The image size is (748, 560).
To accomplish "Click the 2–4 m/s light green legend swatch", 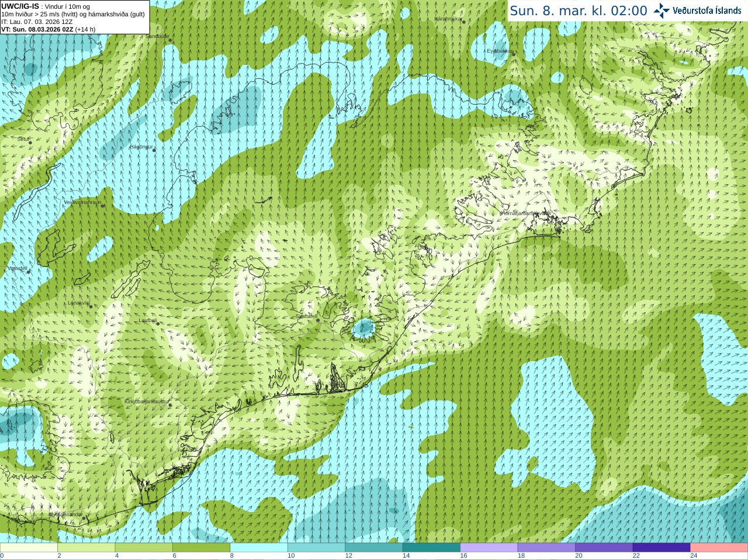I will point(86,548).
